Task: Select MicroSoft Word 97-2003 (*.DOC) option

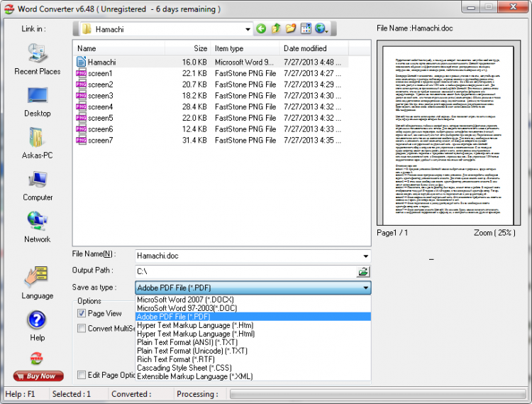Action: coord(253,308)
